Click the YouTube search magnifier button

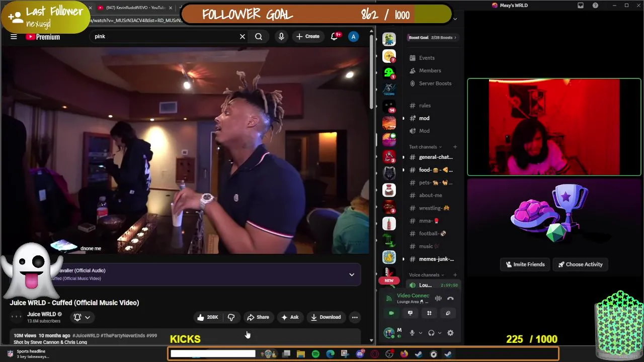(x=259, y=37)
